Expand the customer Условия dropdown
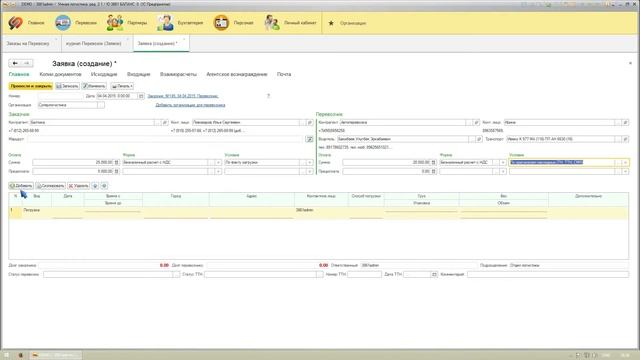The width and height of the screenshot is (640, 360). coord(310,162)
